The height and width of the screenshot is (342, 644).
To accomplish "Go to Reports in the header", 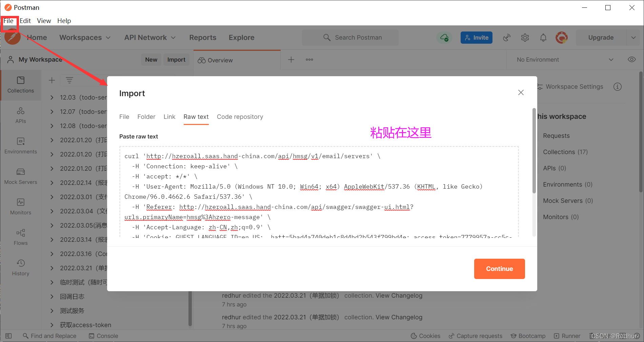I will tap(203, 38).
